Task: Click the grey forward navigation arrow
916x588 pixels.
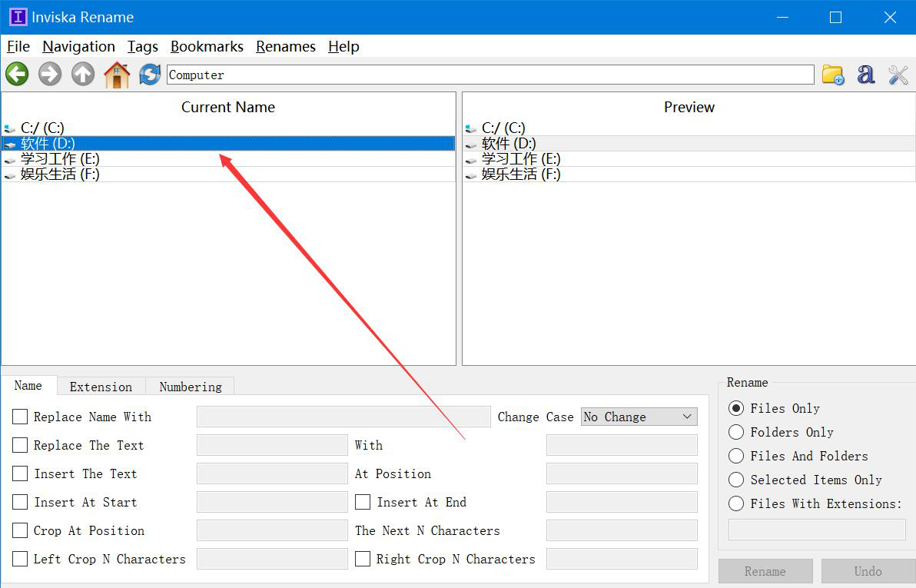Action: 50,75
